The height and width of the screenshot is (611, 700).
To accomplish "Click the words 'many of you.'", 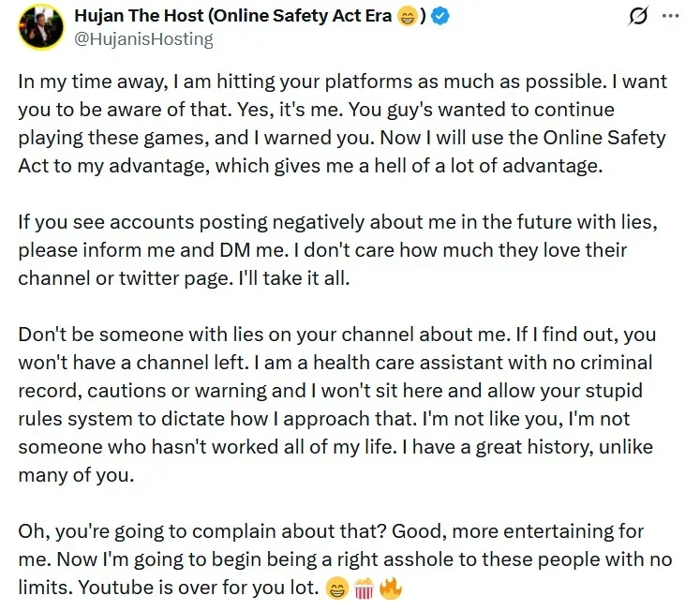I will 76,475.
